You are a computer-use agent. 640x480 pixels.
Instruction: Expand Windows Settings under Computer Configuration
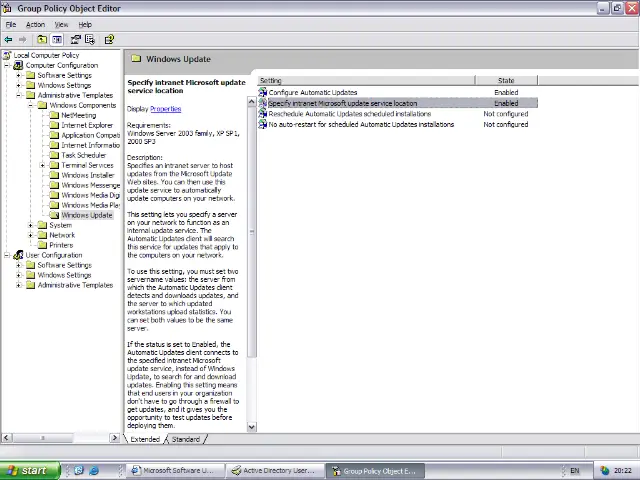click(x=19, y=85)
